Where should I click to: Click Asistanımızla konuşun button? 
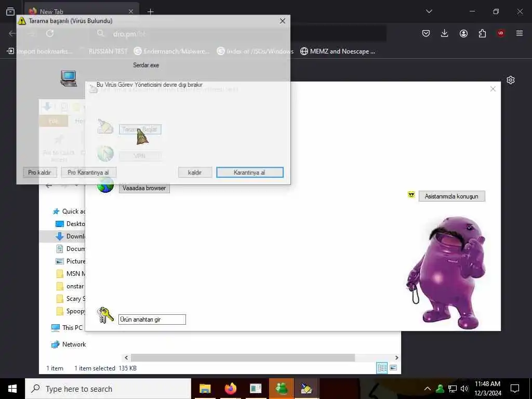coord(451,196)
